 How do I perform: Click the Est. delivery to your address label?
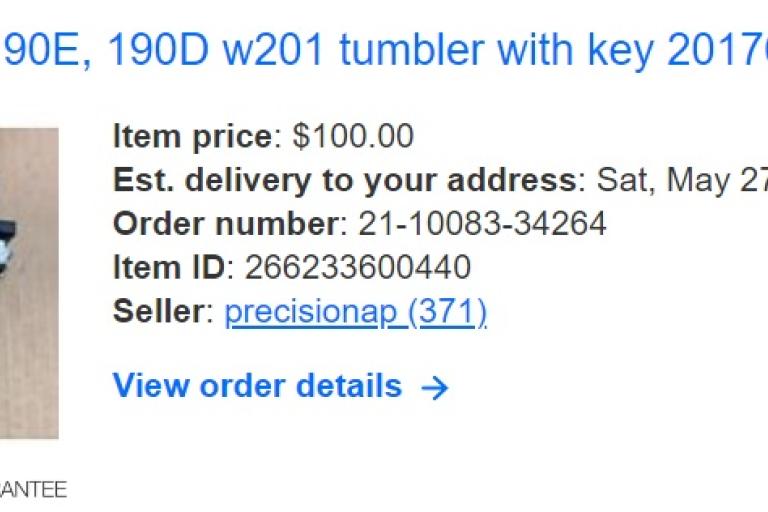[345, 180]
